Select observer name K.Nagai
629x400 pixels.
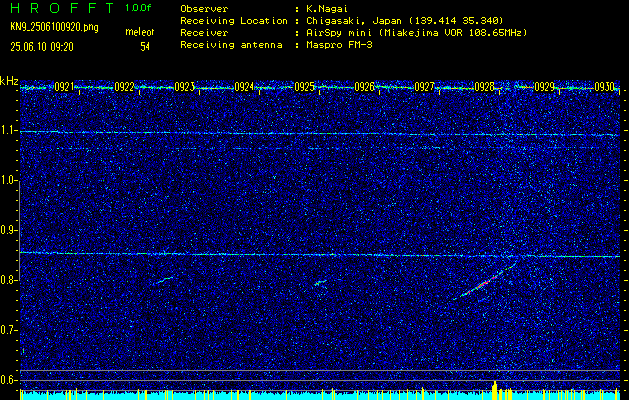[328, 9]
